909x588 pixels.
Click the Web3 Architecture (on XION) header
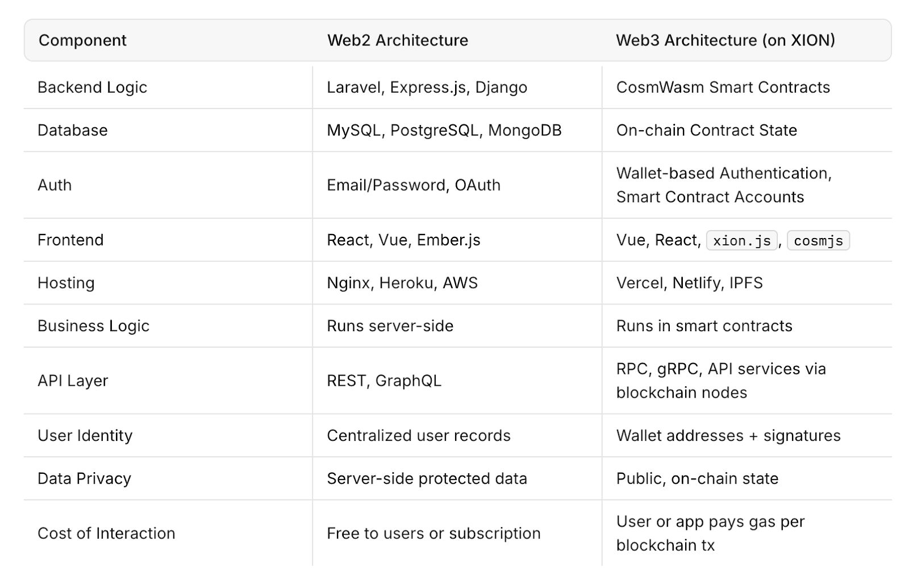(x=725, y=40)
